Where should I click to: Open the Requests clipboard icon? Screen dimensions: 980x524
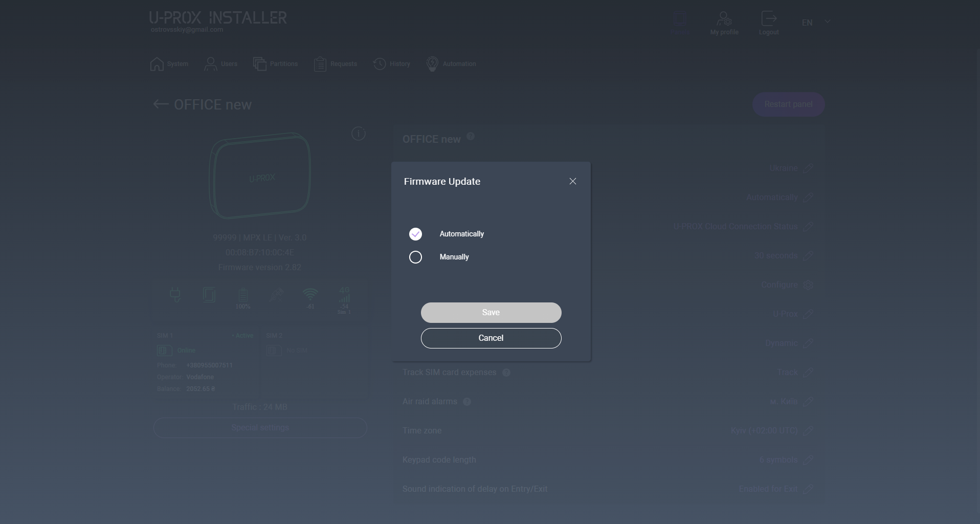point(320,64)
